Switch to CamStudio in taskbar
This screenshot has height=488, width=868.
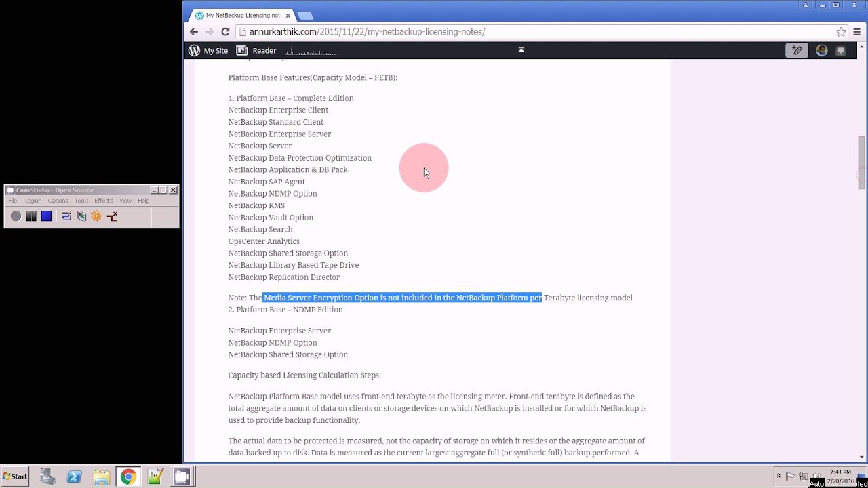tap(182, 476)
